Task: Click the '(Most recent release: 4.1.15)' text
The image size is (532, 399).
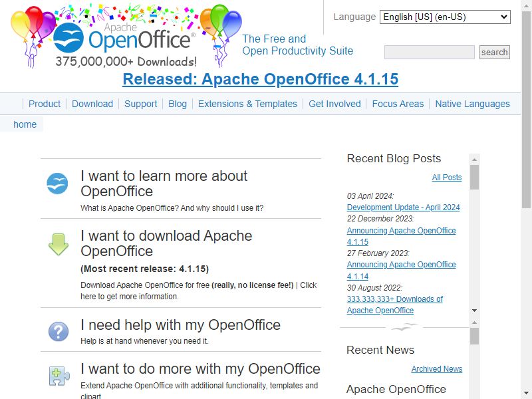Action: (x=144, y=269)
